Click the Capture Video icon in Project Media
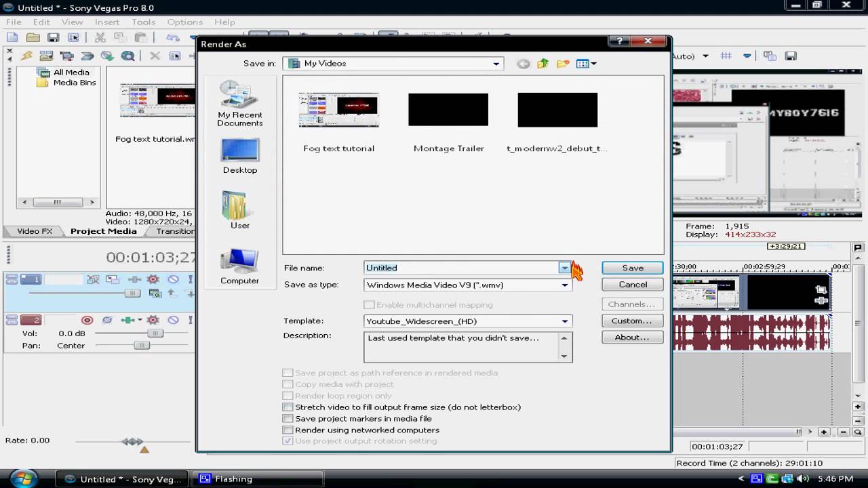 point(66,56)
